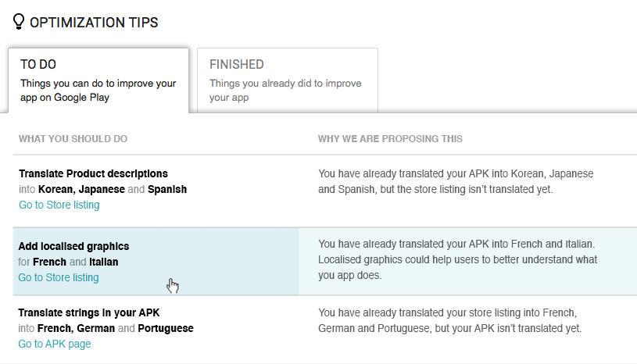Click the OPTIMIZATION TIPS heading
This screenshot has height=364, width=637.
(x=94, y=23)
